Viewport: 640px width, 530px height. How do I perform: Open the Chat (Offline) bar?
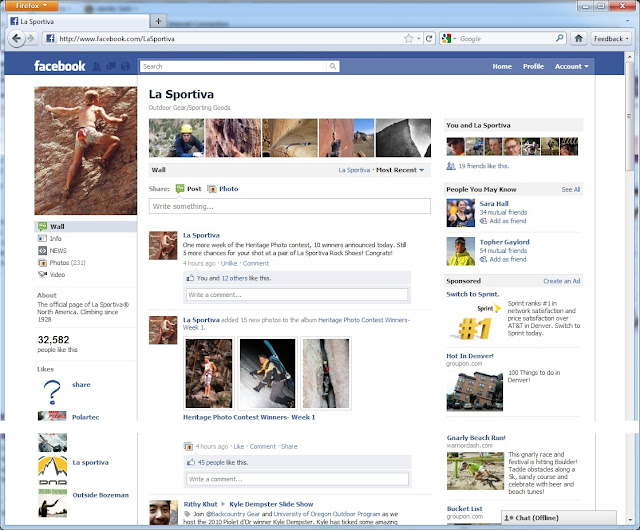(558, 518)
